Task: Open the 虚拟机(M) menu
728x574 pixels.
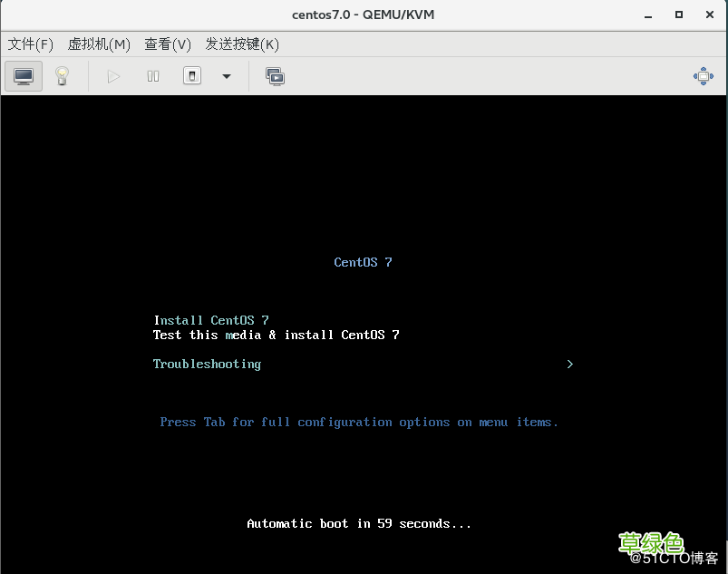Action: click(99, 44)
